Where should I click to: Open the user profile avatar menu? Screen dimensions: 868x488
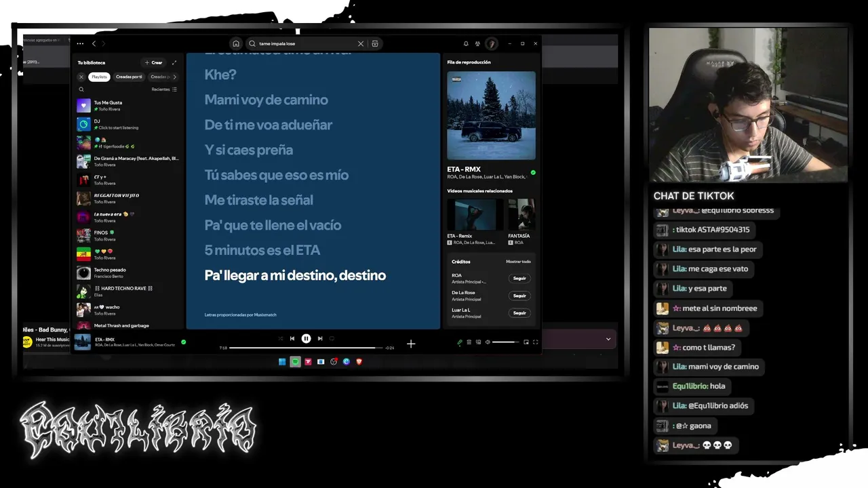click(491, 43)
